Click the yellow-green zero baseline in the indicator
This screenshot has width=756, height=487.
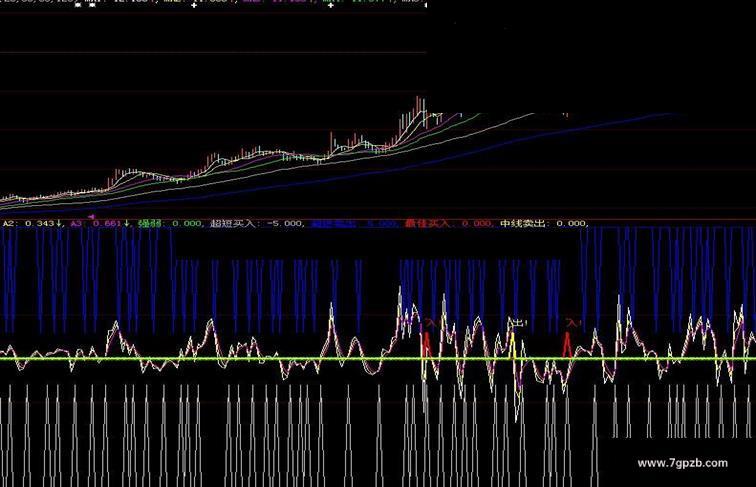click(x=378, y=359)
